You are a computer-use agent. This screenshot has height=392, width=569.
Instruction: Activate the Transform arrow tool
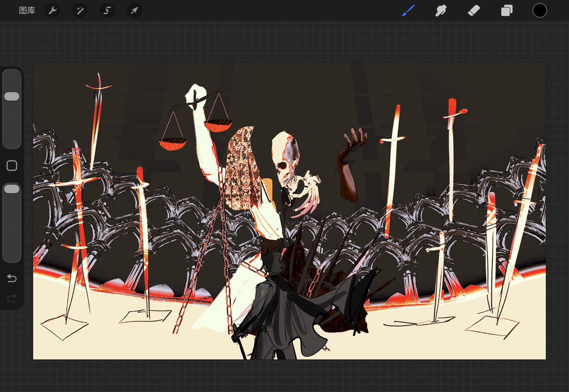pyautogui.click(x=135, y=10)
